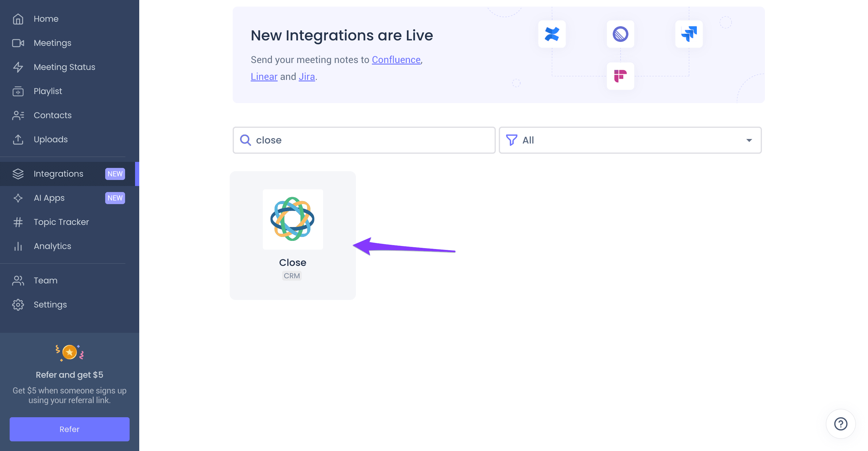
Task: Open the Jira hyperlink
Action: 307,77
